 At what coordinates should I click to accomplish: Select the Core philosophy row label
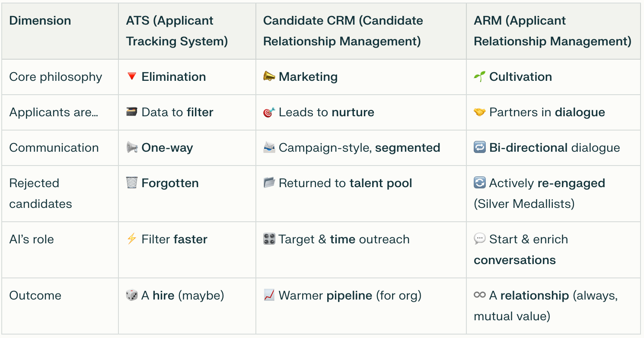56,77
